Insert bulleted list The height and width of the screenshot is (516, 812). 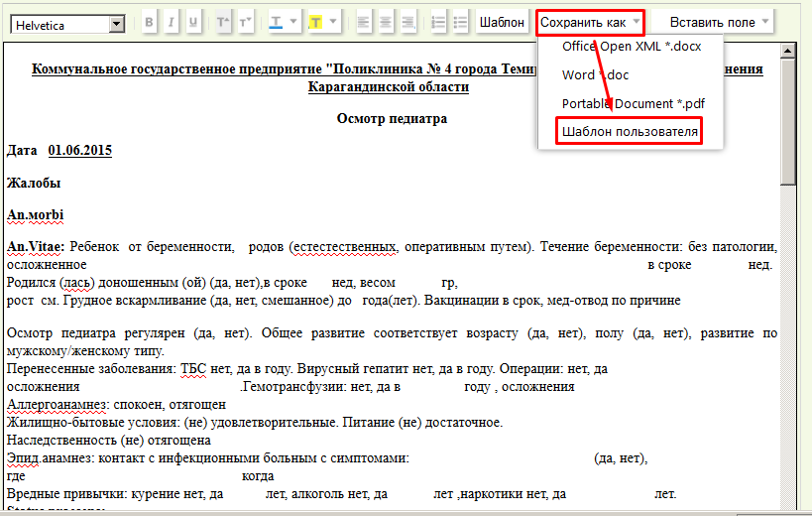(x=460, y=22)
